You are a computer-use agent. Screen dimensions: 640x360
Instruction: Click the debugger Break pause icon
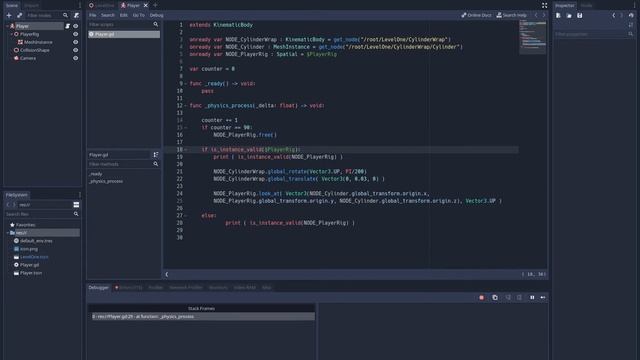pyautogui.click(x=532, y=298)
